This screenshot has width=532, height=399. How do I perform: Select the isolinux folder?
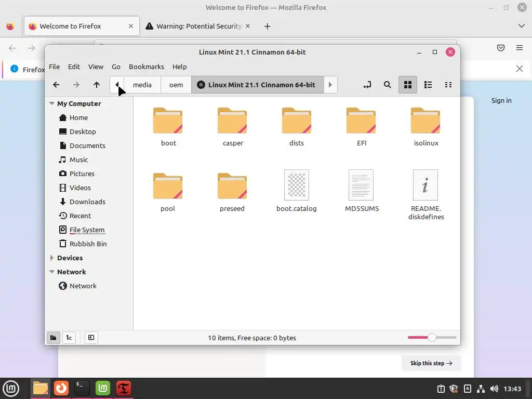425,127
